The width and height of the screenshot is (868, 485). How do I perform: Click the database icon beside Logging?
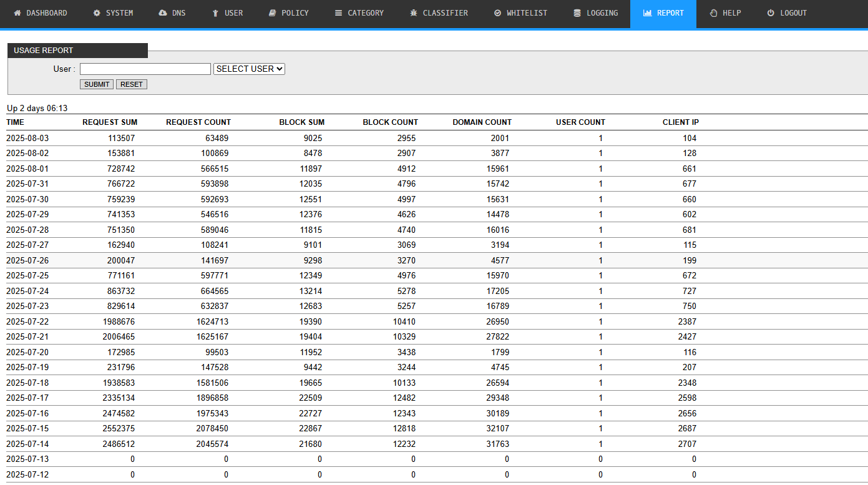(577, 13)
